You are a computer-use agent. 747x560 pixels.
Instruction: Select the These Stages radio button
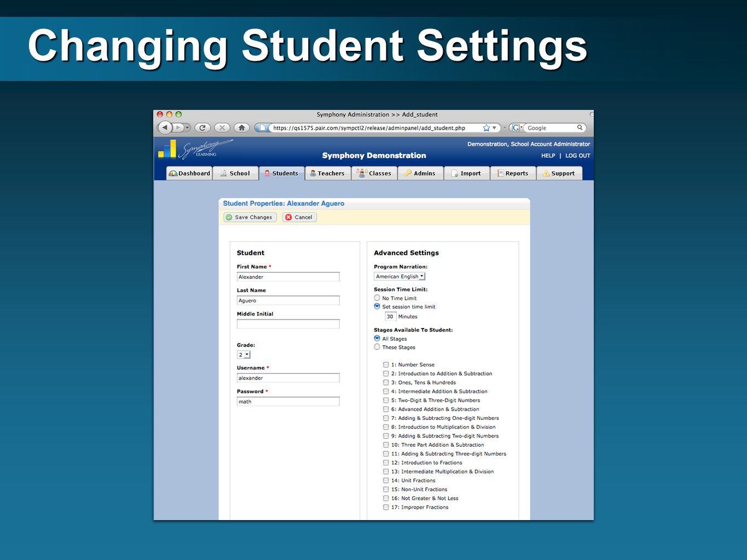(x=377, y=347)
